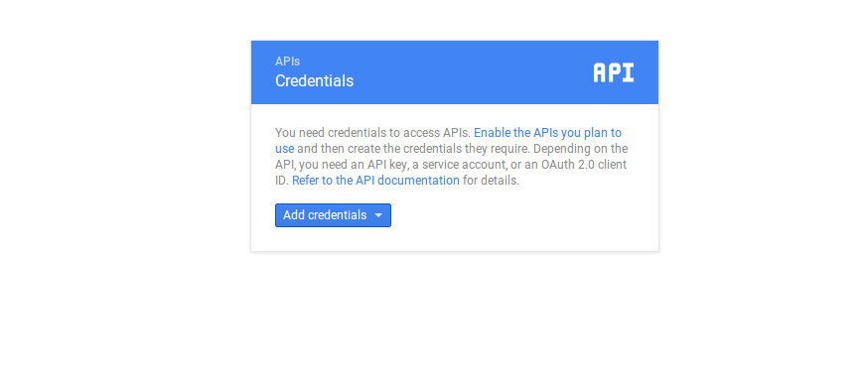The image size is (868, 389).
Task: Click the letter P of the API logo
Action: point(615,72)
